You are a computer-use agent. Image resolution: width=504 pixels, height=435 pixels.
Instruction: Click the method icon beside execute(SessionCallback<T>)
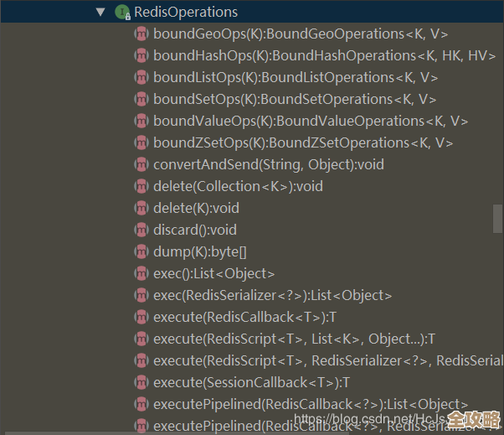pyautogui.click(x=141, y=382)
